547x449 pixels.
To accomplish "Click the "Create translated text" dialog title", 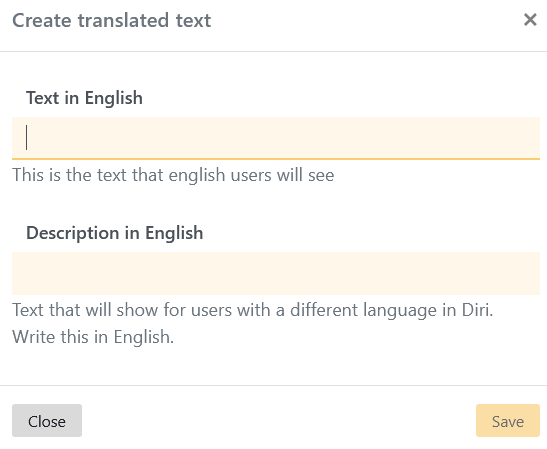I will click(x=112, y=20).
